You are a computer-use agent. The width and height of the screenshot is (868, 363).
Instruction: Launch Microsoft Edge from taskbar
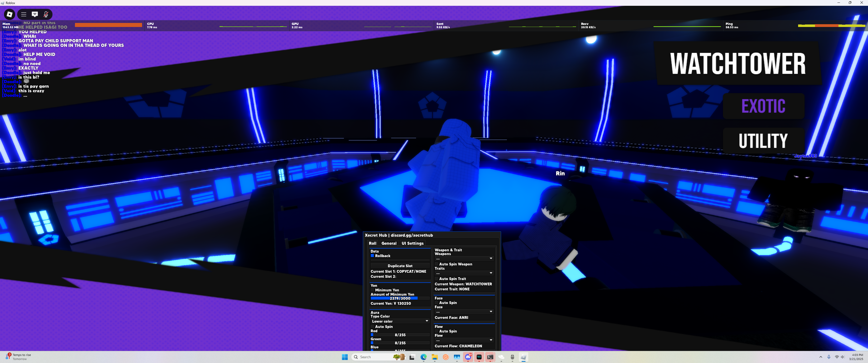[x=423, y=357]
